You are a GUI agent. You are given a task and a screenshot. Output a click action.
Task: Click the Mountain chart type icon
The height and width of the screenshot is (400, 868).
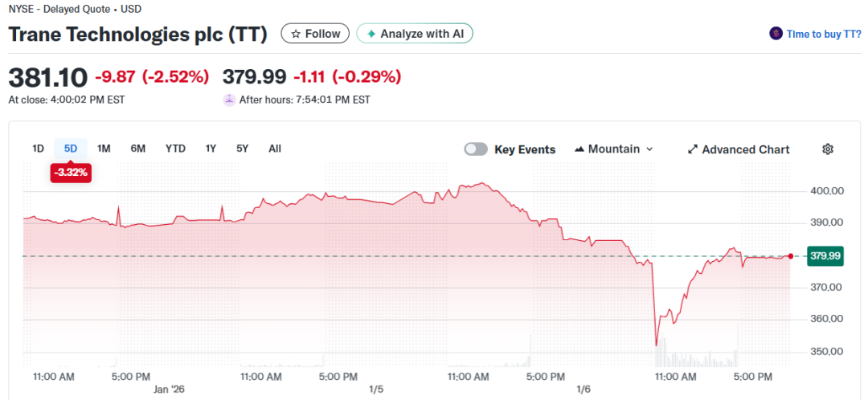(579, 149)
